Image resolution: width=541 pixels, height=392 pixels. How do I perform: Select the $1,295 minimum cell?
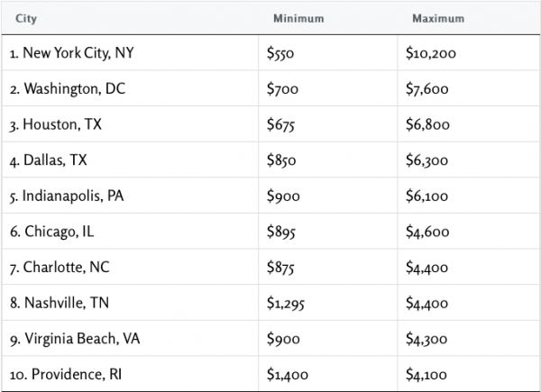pos(287,303)
